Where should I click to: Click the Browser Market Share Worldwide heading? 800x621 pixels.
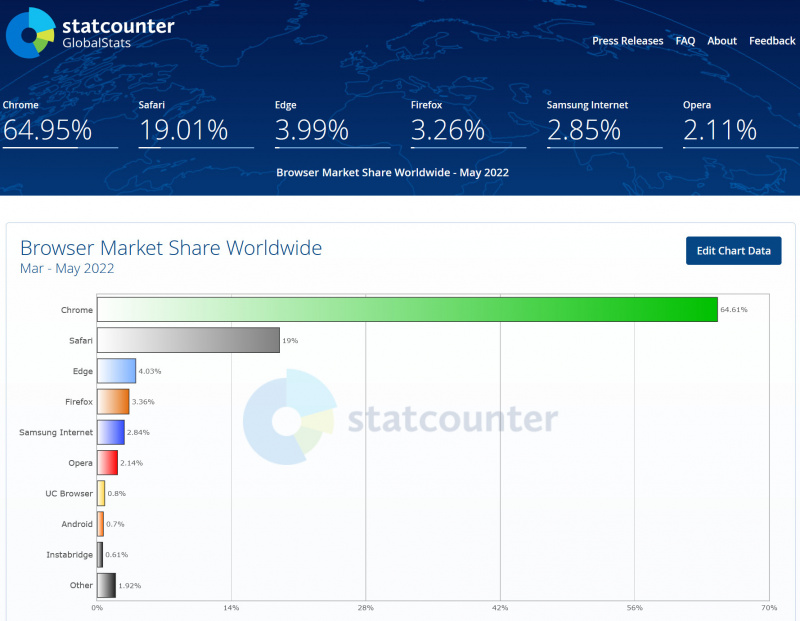click(x=171, y=248)
